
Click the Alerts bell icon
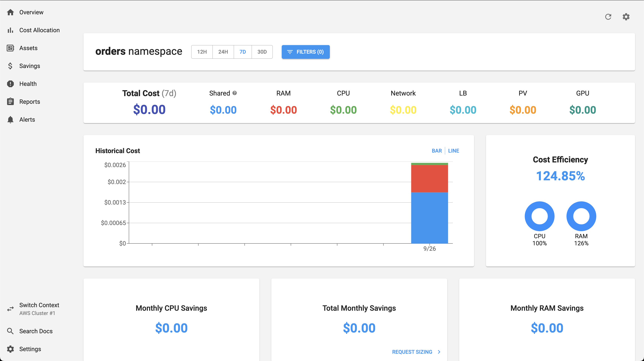[10, 120]
